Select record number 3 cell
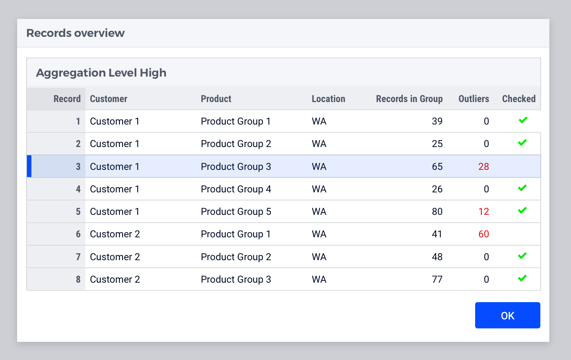 [x=56, y=166]
